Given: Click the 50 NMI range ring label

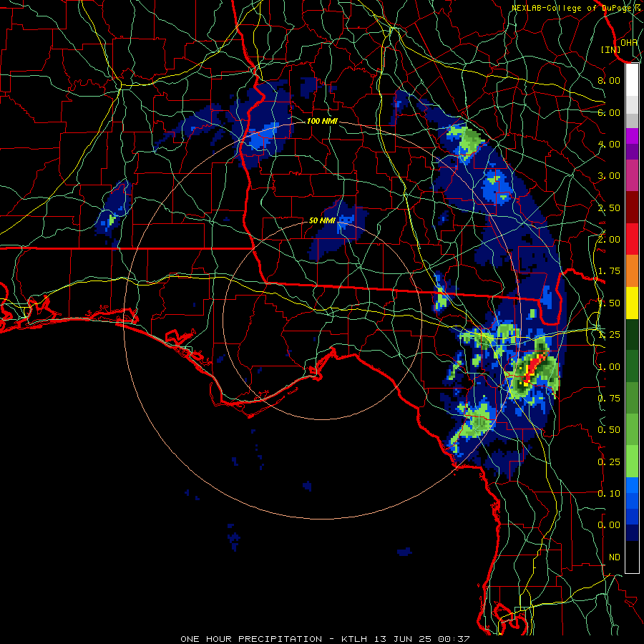Looking at the screenshot, I should click(x=322, y=220).
